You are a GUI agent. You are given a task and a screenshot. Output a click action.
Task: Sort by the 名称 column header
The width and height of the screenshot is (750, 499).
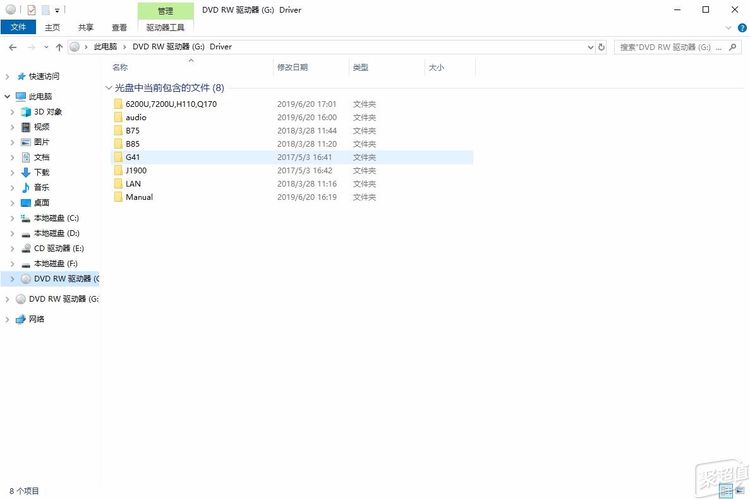click(120, 67)
